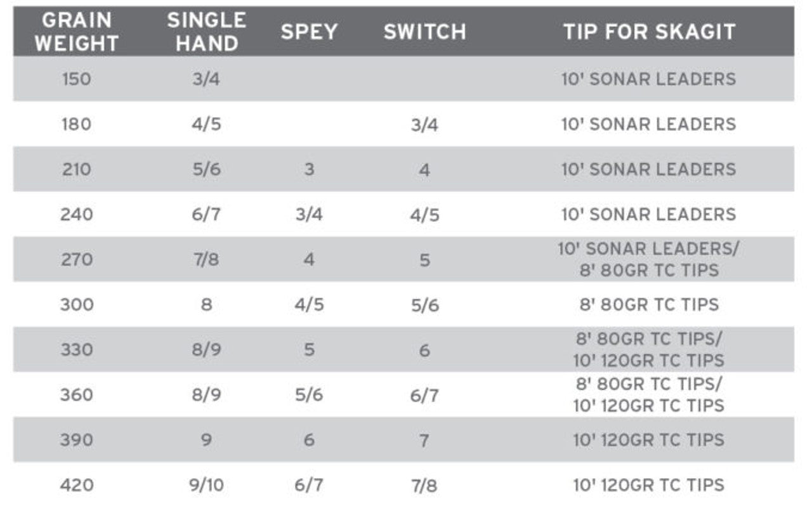The width and height of the screenshot is (812, 508).
Task: Click the SPEY column header
Action: tap(308, 32)
